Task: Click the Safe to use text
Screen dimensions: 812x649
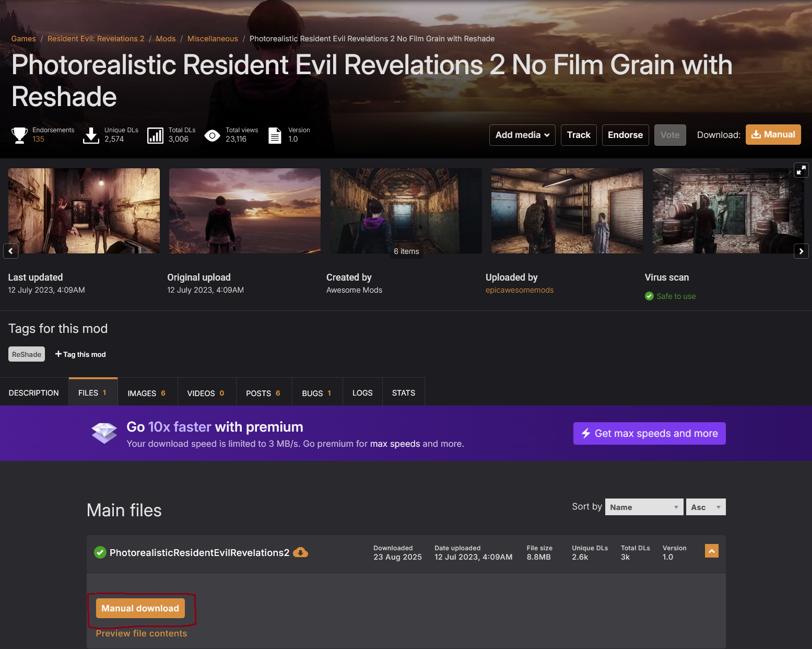Action: pos(676,296)
